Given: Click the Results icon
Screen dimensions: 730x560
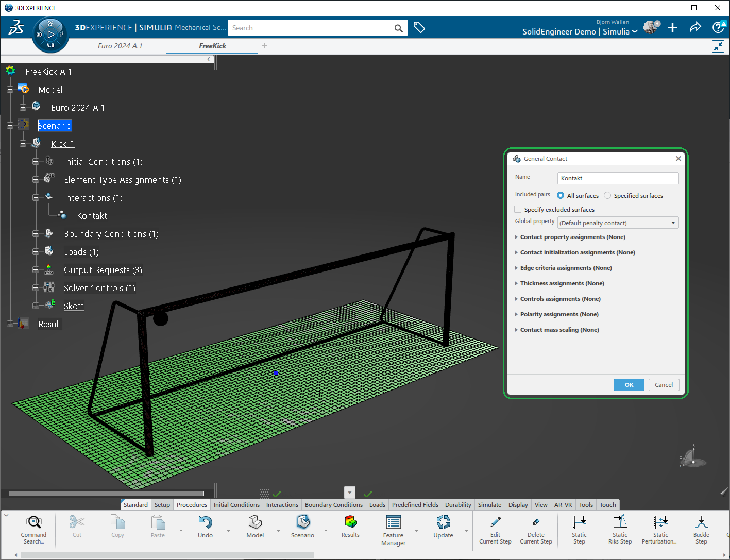Looking at the screenshot, I should tap(350, 522).
